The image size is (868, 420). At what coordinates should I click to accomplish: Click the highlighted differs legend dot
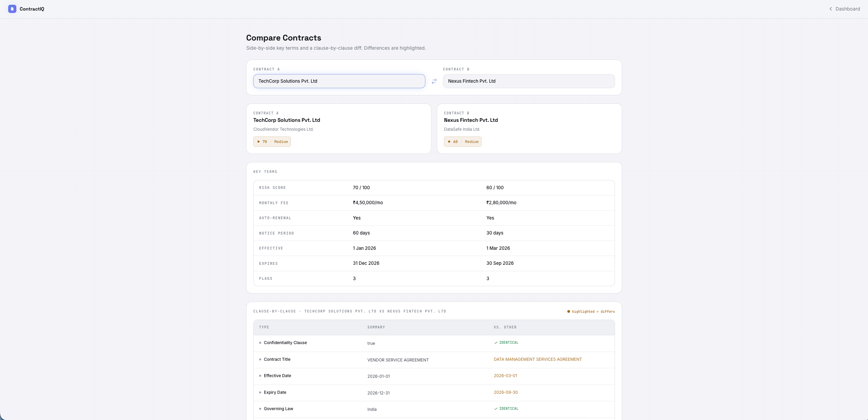(x=569, y=311)
